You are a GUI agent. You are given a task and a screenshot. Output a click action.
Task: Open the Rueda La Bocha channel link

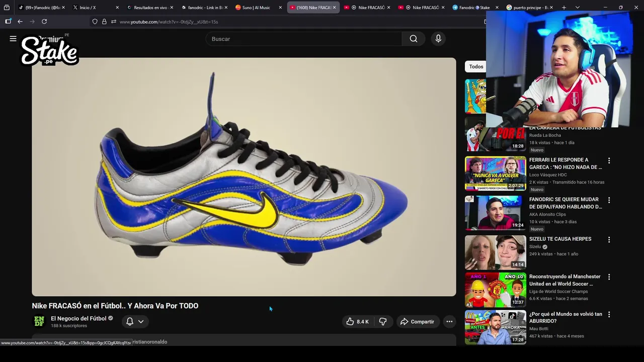tap(545, 135)
